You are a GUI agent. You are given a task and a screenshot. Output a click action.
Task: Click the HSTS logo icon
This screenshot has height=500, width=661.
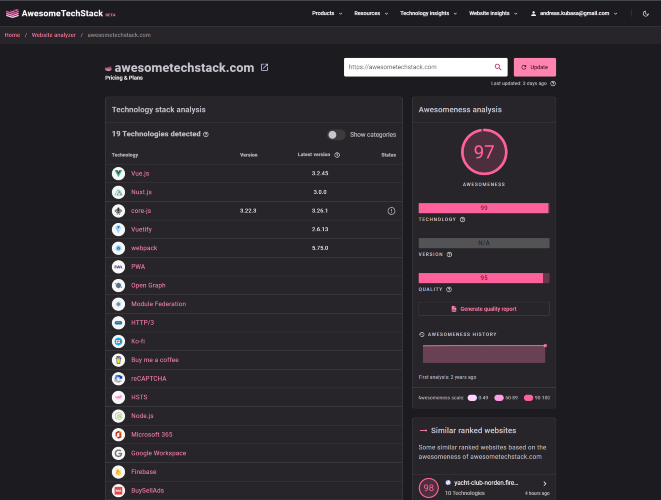118,397
